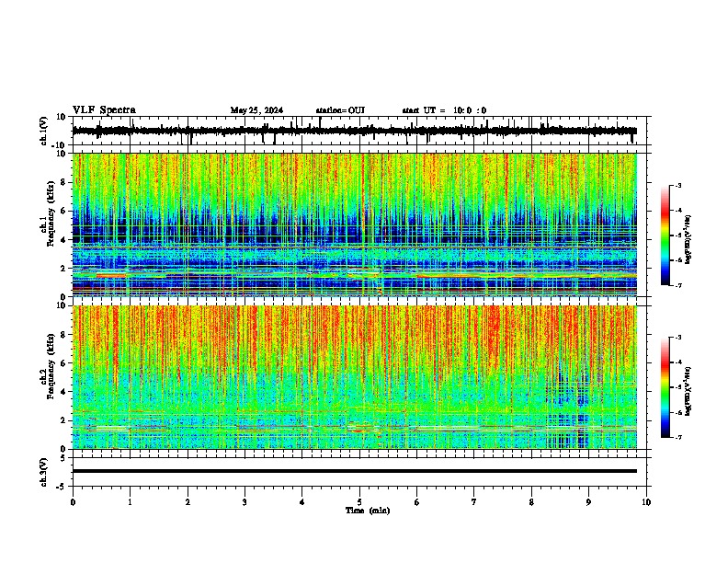Click inside the ch.2 frequency spectrogram
This screenshot has height=563, width=728.
tap(355, 377)
